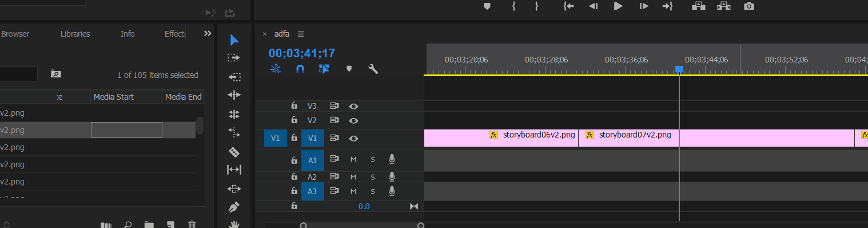The image size is (868, 228).
Task: Click source monitor export frame icon
Action: pyautogui.click(x=230, y=13)
